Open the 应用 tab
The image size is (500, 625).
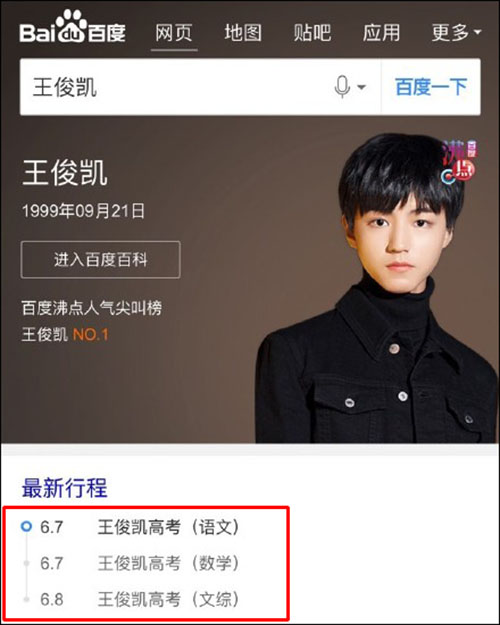(382, 33)
